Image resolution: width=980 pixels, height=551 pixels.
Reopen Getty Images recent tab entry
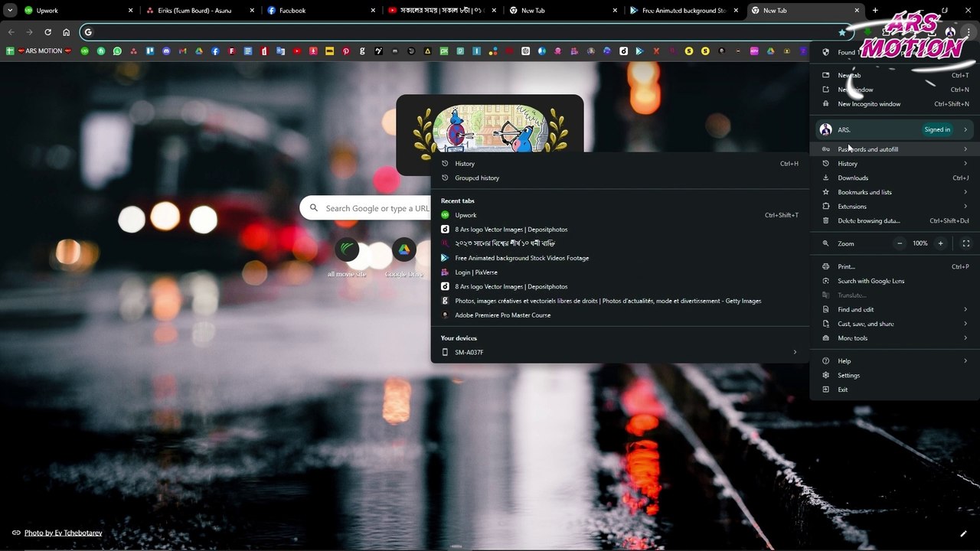tap(620, 301)
